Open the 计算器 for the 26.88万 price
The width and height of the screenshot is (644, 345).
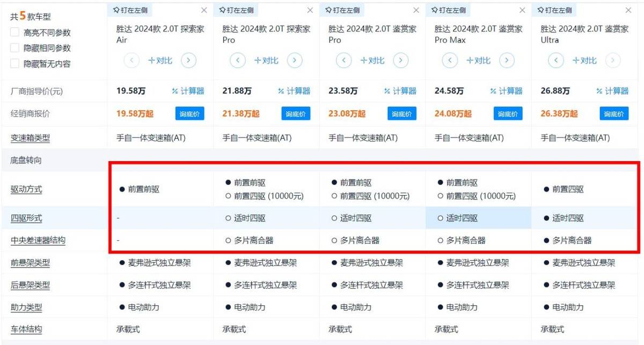point(613,91)
